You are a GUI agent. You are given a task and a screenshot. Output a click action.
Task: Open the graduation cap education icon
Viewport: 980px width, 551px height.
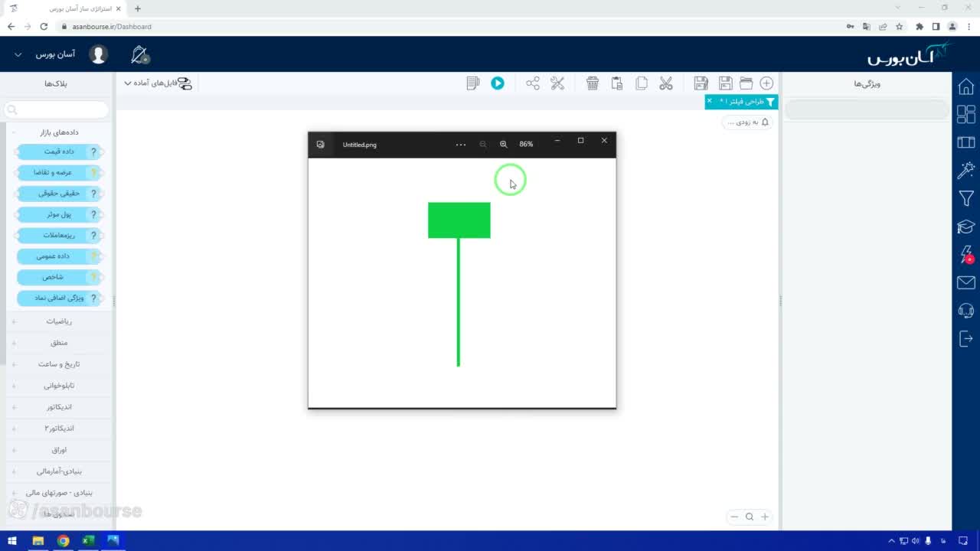click(966, 227)
